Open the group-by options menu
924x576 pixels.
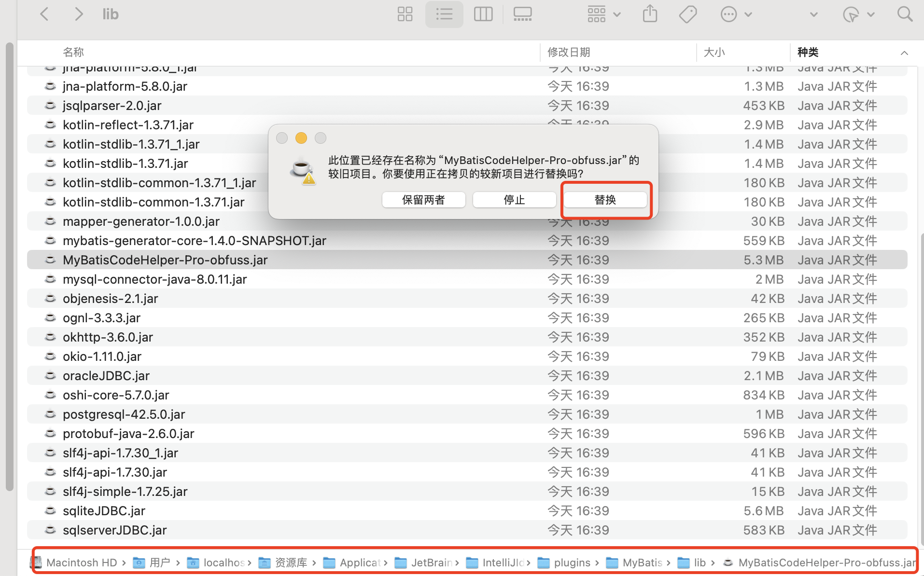[603, 14]
